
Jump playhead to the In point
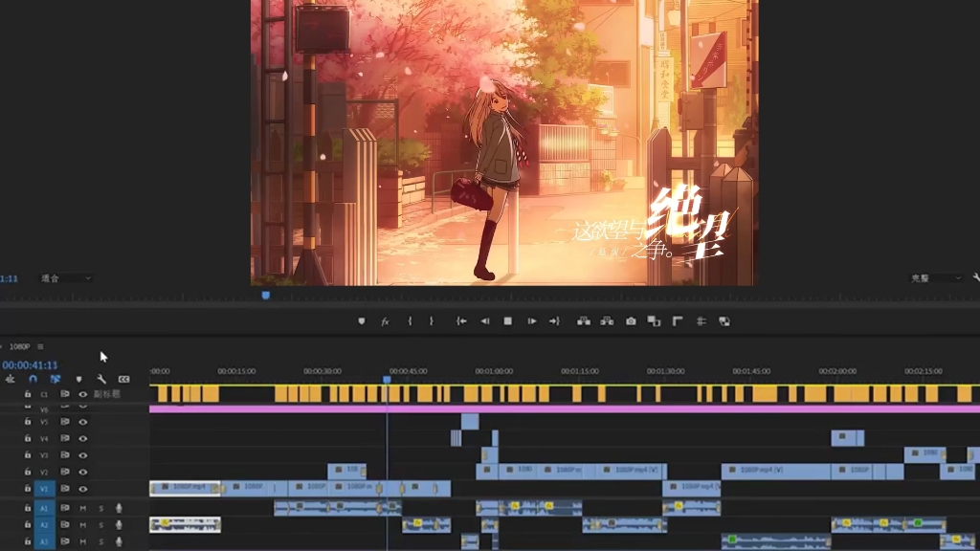(x=461, y=321)
